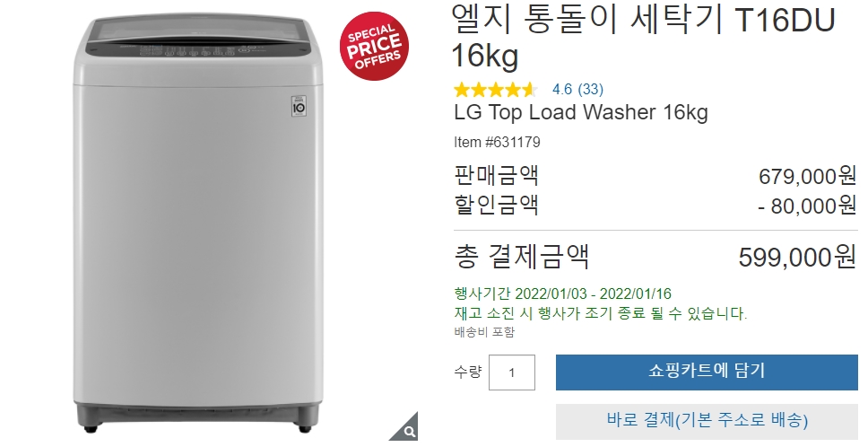Screen dimensions: 868x447
Task: Click the magnifier zoom icon on product image
Action: point(408,430)
